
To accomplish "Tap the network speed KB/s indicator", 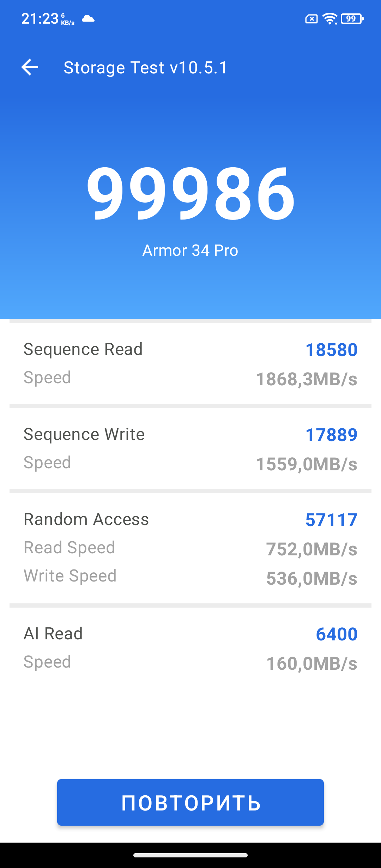I will point(67,19).
